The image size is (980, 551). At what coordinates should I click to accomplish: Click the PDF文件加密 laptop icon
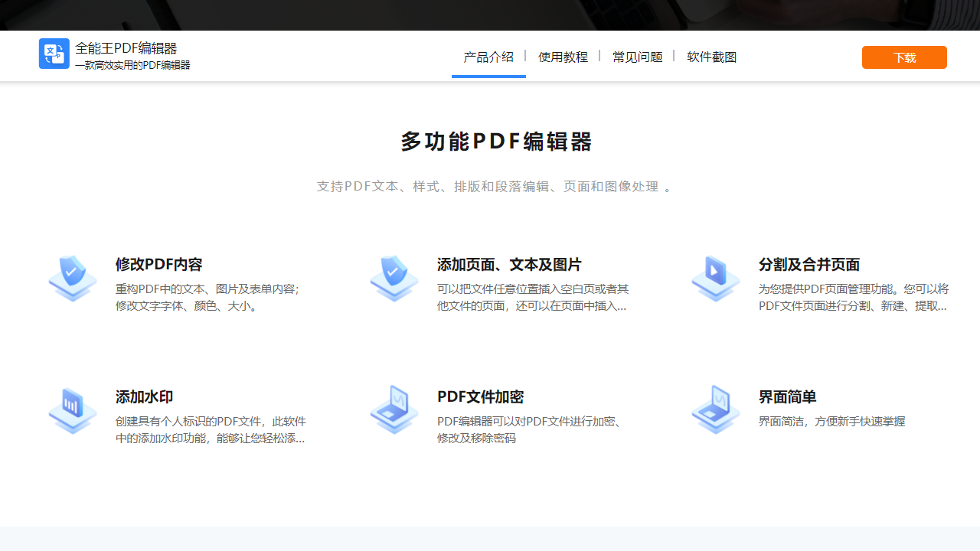click(x=394, y=409)
